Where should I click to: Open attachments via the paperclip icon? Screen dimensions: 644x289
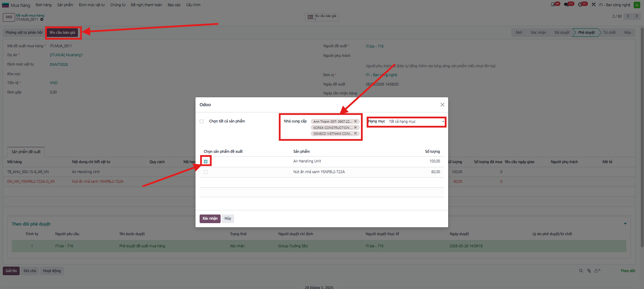[x=589, y=271]
